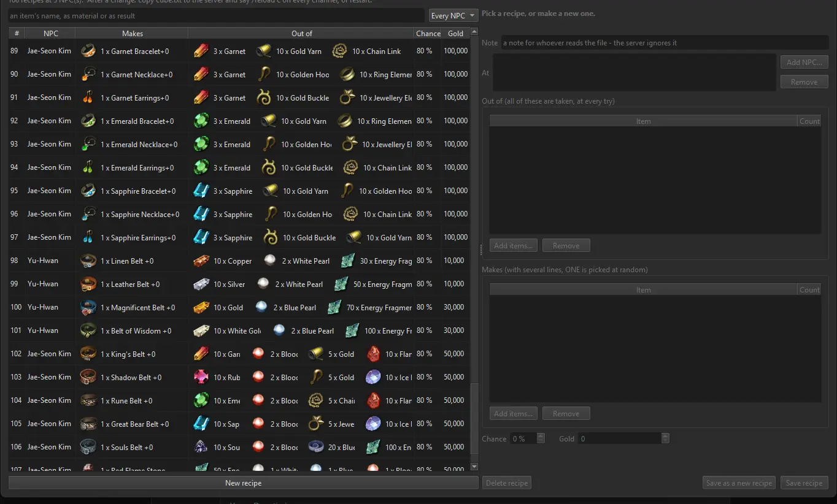The image size is (837, 504).
Task: Sort recipes by the Gold column header
Action: point(455,34)
